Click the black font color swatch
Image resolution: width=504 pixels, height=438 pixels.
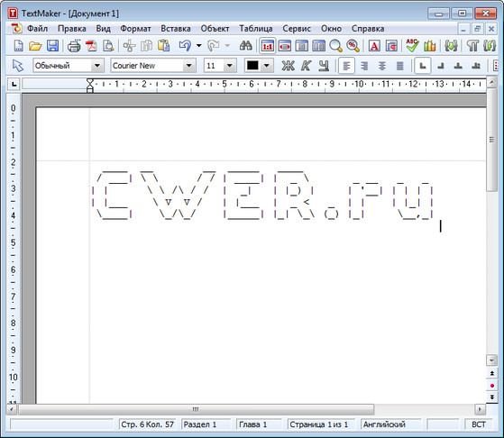(x=252, y=66)
